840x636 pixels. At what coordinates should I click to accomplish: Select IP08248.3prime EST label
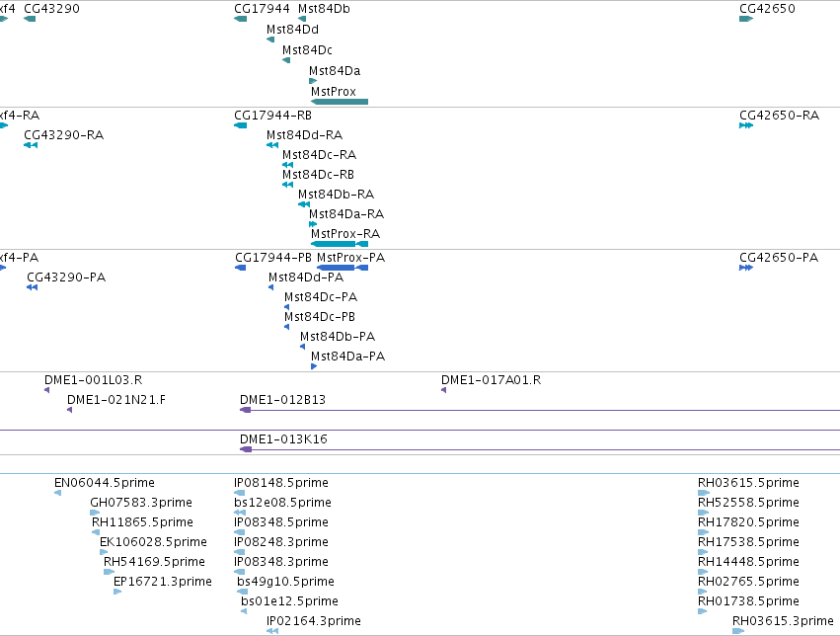[x=280, y=543]
